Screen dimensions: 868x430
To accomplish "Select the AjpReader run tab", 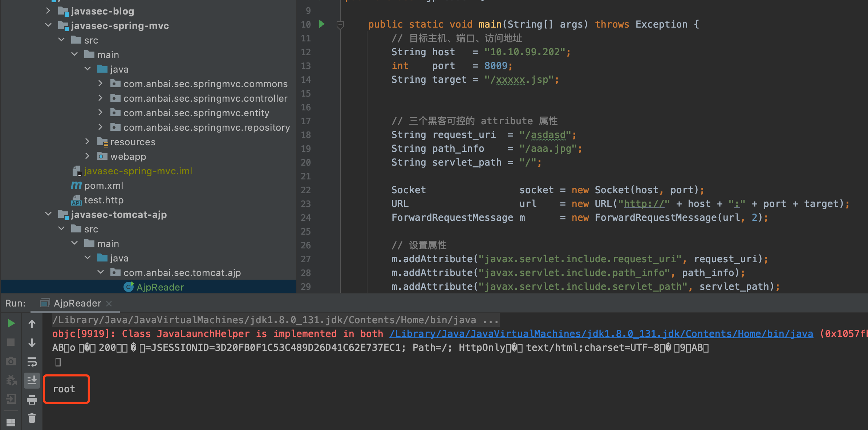I will point(77,303).
